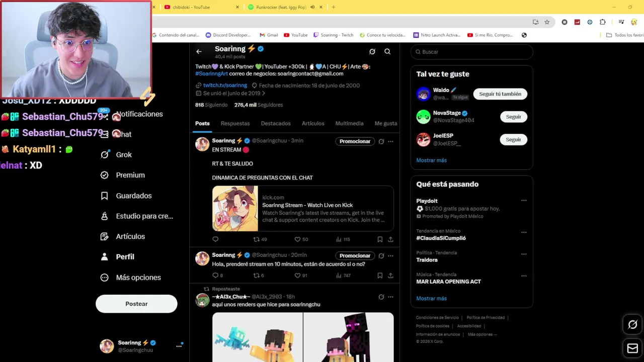Image resolution: width=644 pixels, height=362 pixels.
Task: Go back using the profile header arrow
Action: 199,51
